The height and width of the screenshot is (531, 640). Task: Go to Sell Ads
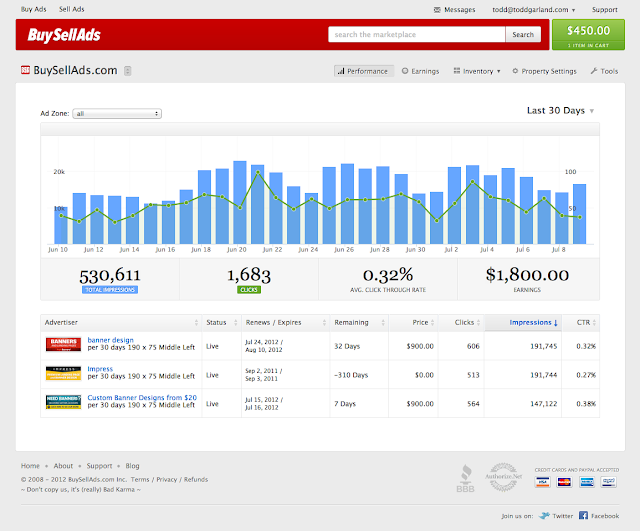(71, 9)
